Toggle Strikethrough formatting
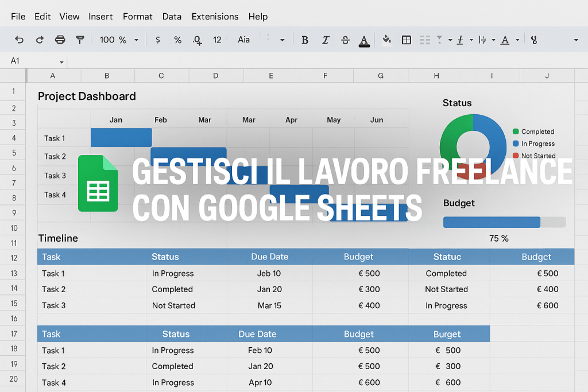 tap(345, 40)
